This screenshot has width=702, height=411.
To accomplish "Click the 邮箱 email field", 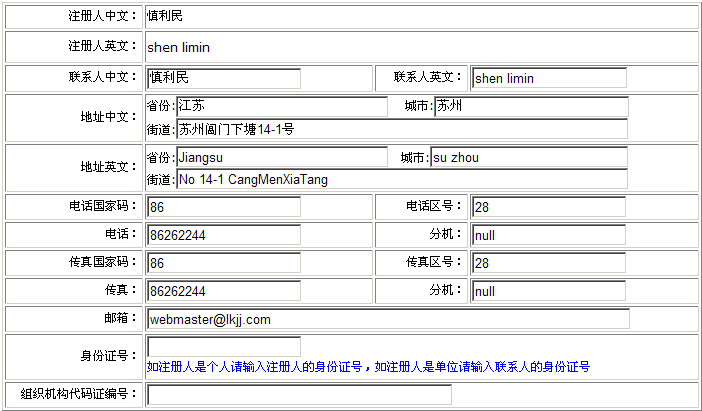I will [x=388, y=319].
